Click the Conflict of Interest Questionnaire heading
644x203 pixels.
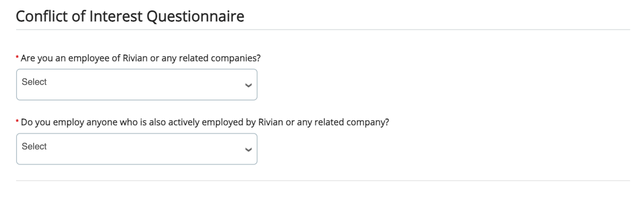click(x=130, y=17)
